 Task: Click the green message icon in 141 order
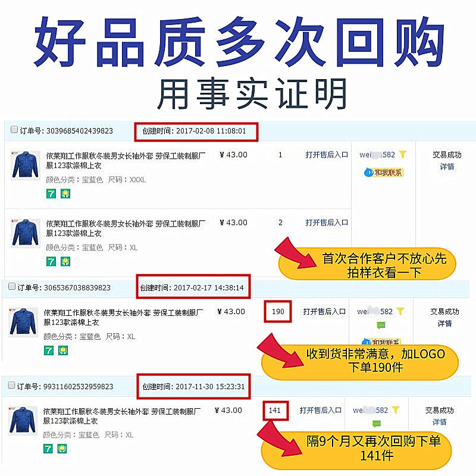tap(377, 424)
